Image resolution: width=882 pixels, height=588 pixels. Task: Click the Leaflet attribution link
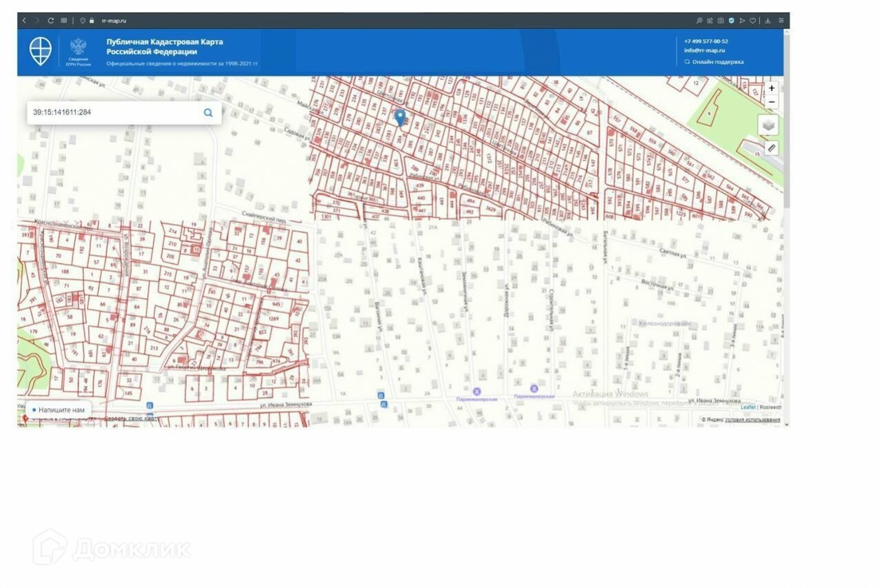point(748,407)
